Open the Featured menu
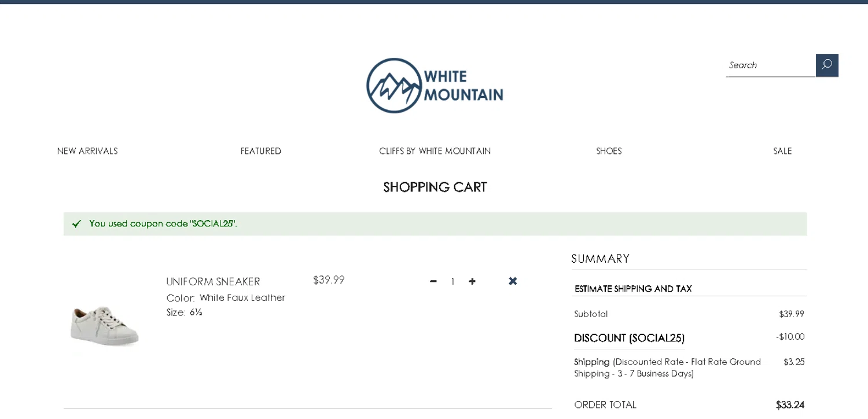This screenshot has height=419, width=868. (x=261, y=151)
